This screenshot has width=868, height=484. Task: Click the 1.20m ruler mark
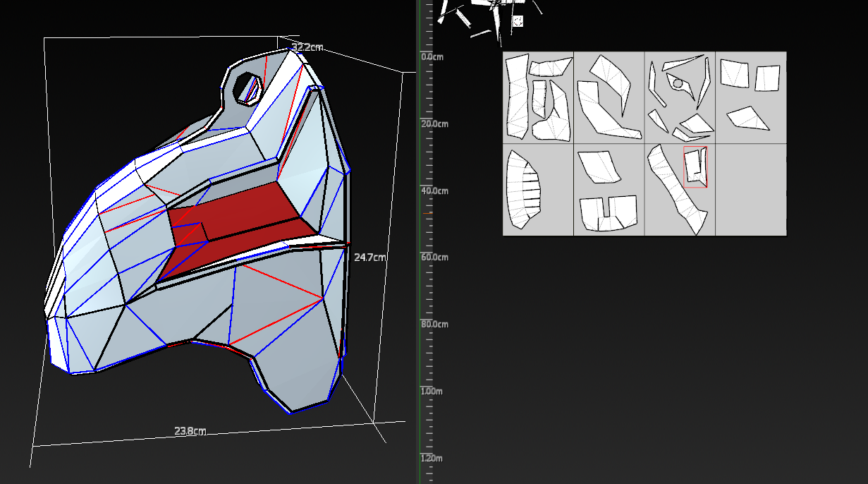tap(432, 459)
